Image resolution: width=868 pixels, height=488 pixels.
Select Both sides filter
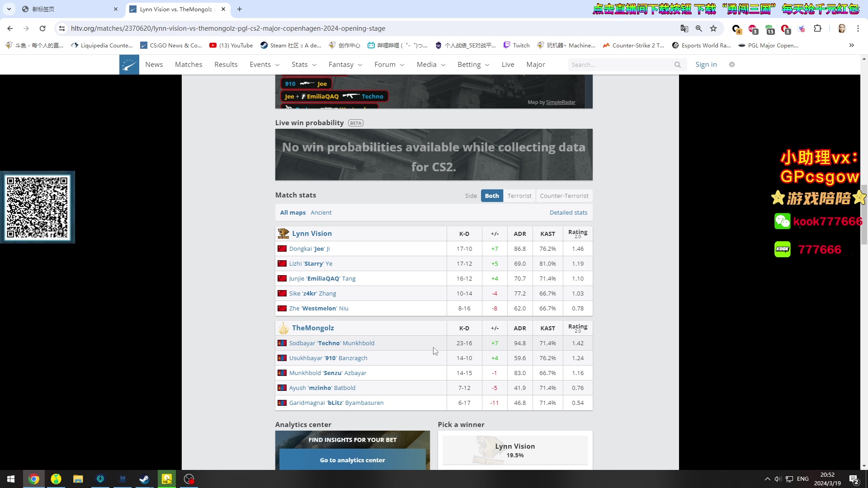click(x=492, y=196)
